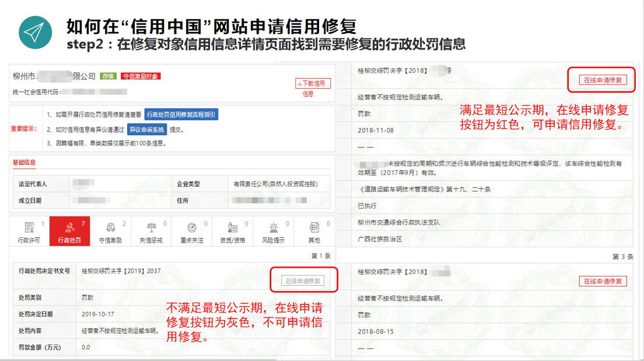Image resolution: width=644 pixels, height=361 pixels.
Task: Click the 罚款金额（万元） label
Action: point(40,348)
